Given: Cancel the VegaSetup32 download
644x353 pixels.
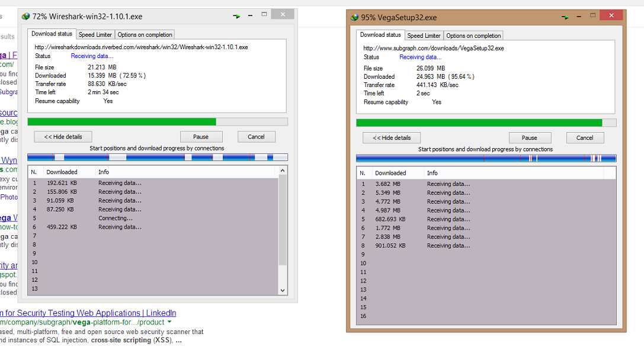Looking at the screenshot, I should click(x=585, y=138).
